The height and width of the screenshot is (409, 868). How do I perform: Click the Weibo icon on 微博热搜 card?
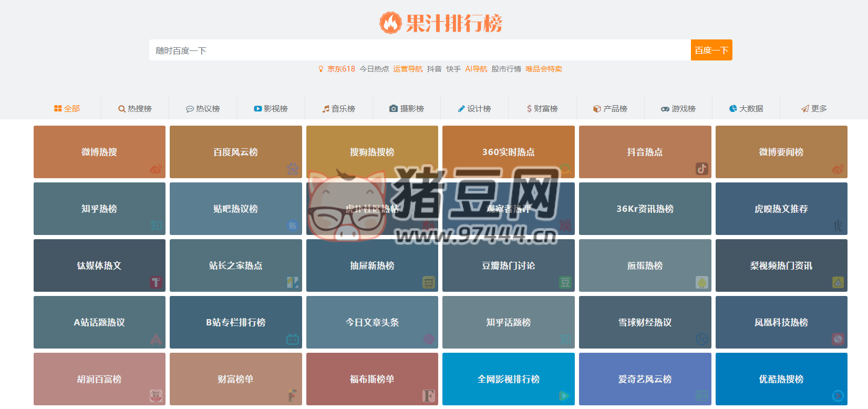click(x=156, y=169)
